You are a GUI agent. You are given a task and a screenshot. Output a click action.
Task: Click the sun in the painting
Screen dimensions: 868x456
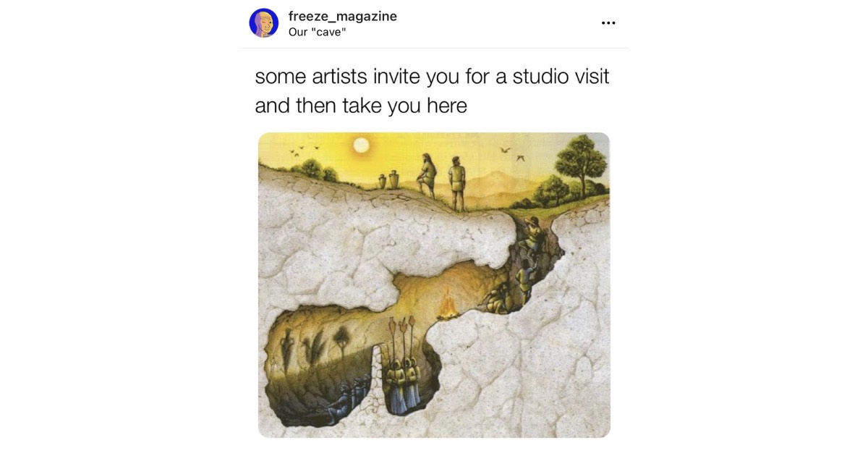pyautogui.click(x=360, y=146)
